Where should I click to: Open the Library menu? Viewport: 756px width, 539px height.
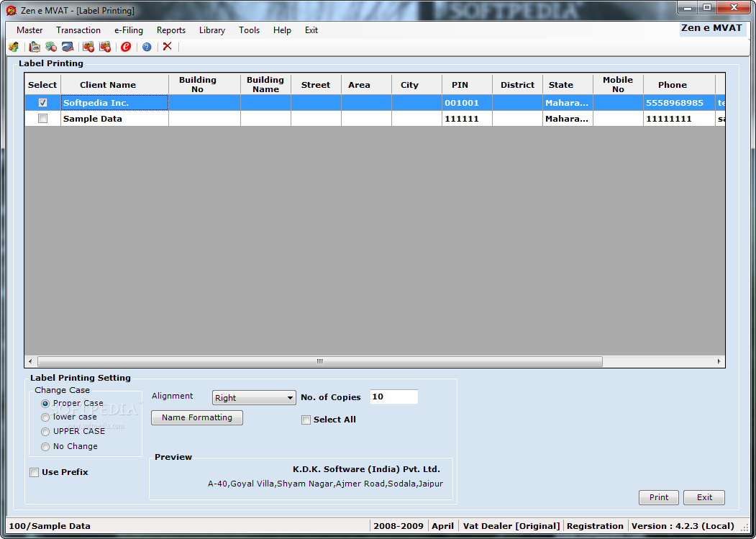point(212,30)
